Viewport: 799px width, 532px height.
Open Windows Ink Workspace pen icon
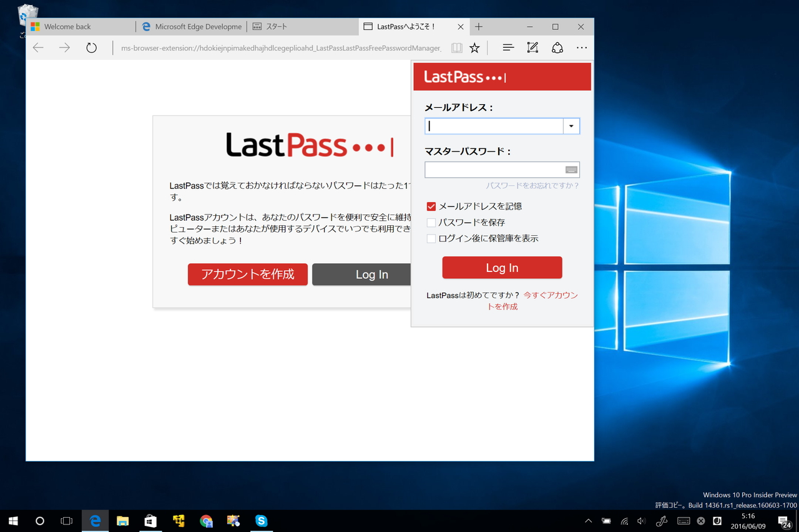click(662, 521)
